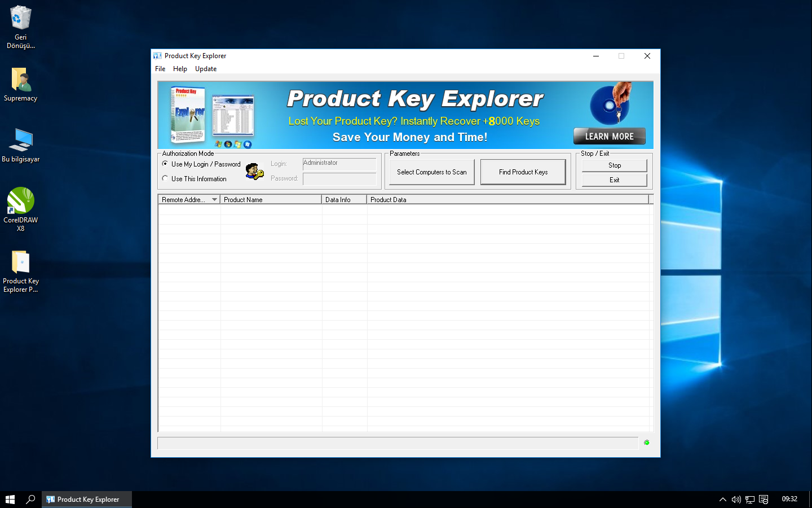Open the Update menu
The height and width of the screenshot is (508, 812).
point(206,69)
